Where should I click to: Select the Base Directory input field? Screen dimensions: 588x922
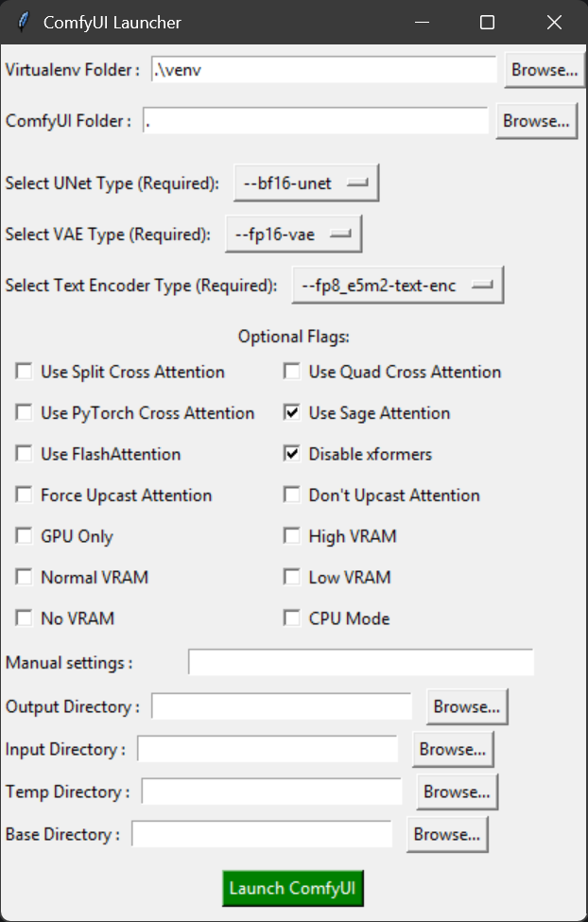[x=262, y=834]
